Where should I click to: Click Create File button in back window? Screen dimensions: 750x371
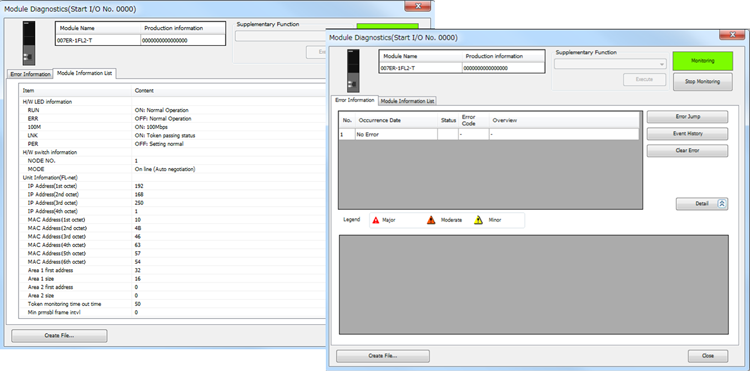click(x=59, y=336)
